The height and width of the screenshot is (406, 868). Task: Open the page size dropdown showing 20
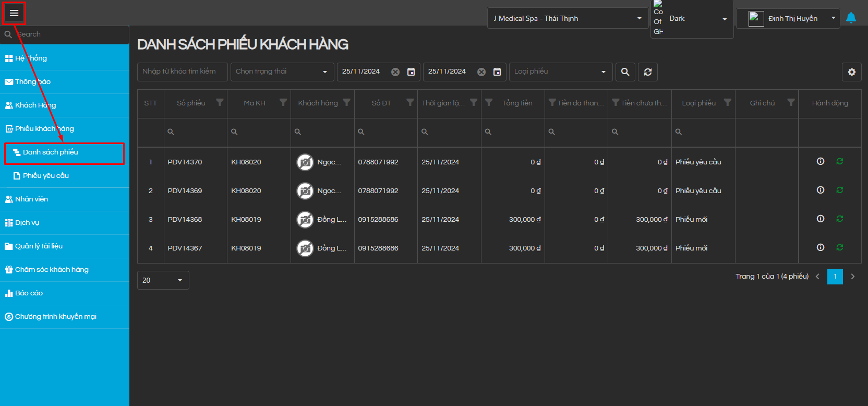point(163,280)
